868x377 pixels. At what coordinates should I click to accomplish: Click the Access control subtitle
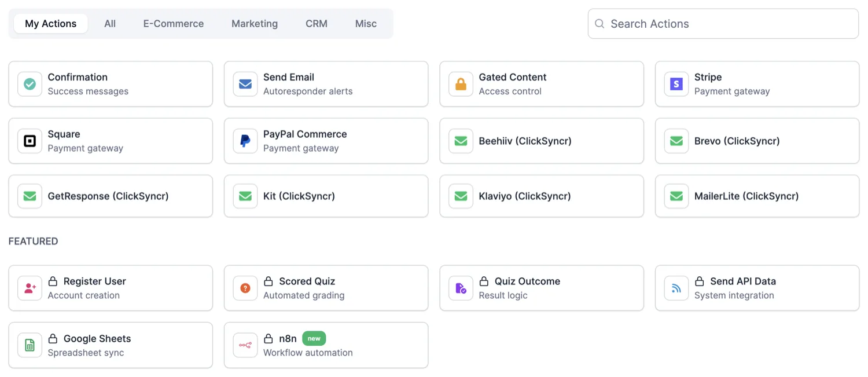[510, 91]
